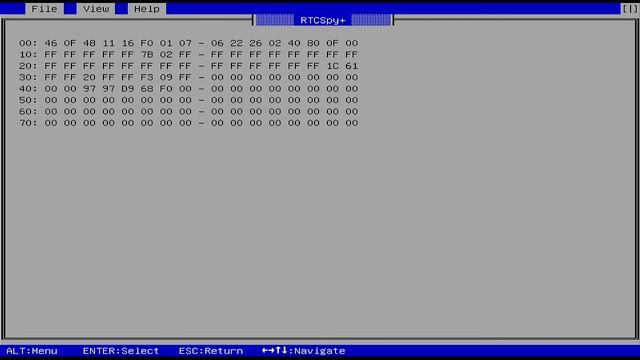This screenshot has width=640, height=360.
Task: Click byte value F3 in row 30
Action: click(147, 77)
